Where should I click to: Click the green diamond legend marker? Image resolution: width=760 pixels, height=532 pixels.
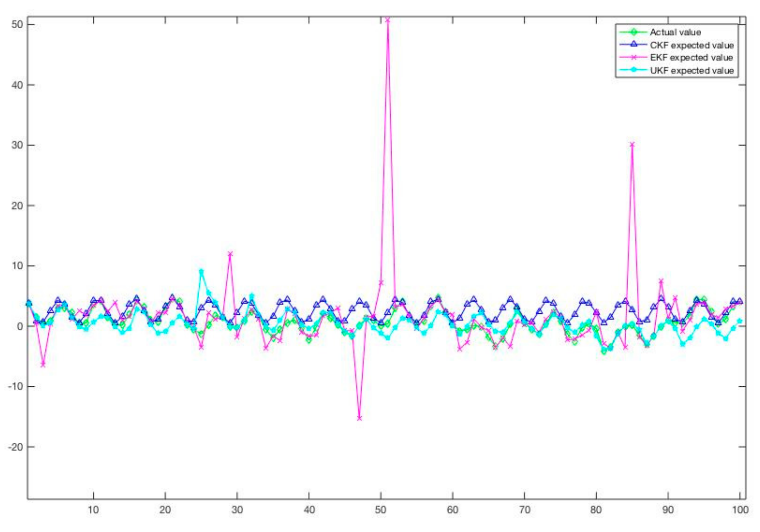[633, 32]
